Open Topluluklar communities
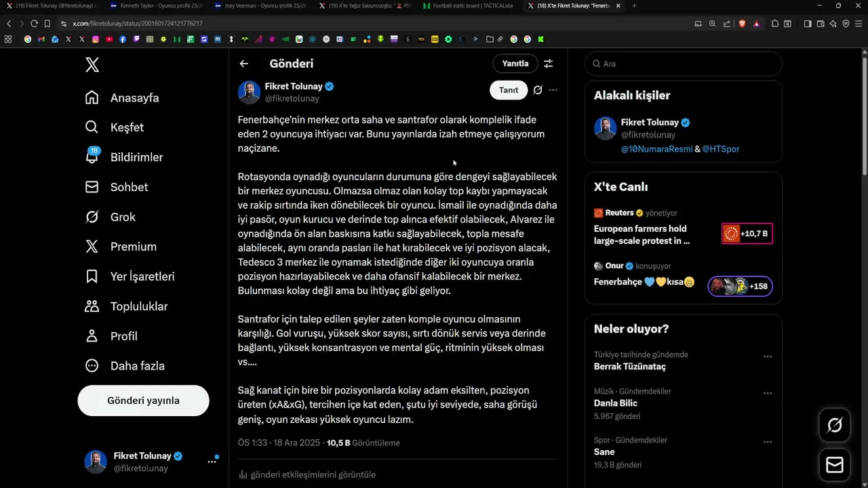Screen dimensions: 868x488 [x=126, y=306]
